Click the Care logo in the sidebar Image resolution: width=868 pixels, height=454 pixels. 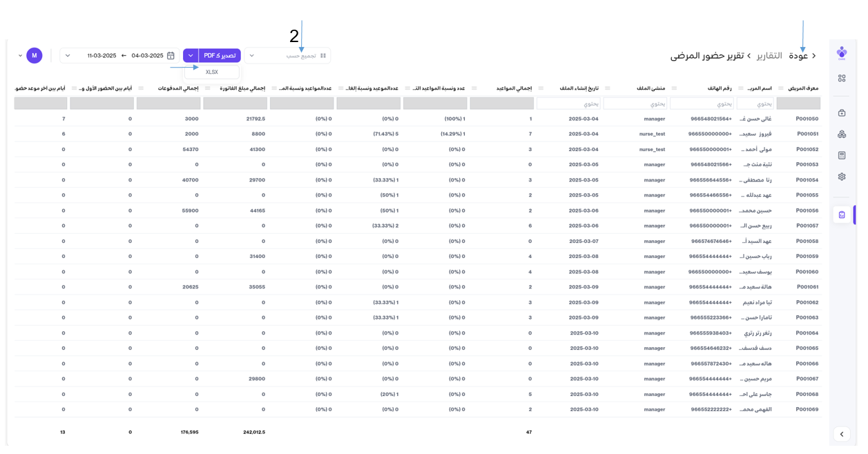[841, 53]
